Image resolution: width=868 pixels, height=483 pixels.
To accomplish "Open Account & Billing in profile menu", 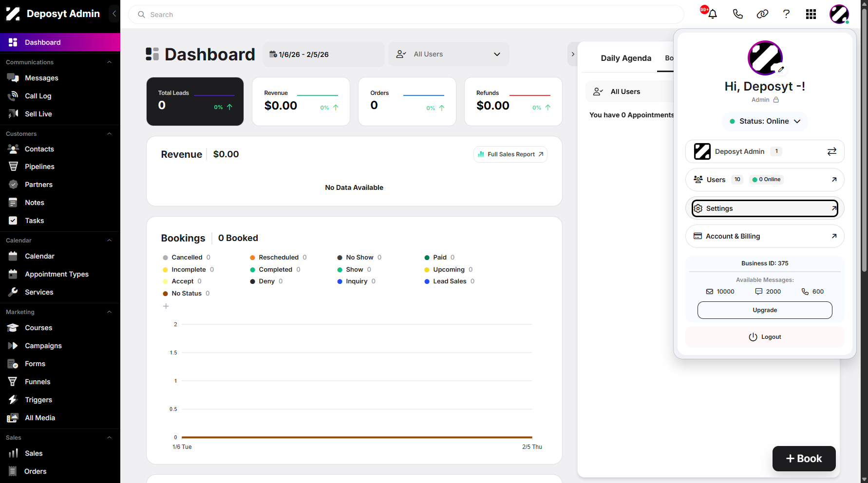I will [765, 236].
